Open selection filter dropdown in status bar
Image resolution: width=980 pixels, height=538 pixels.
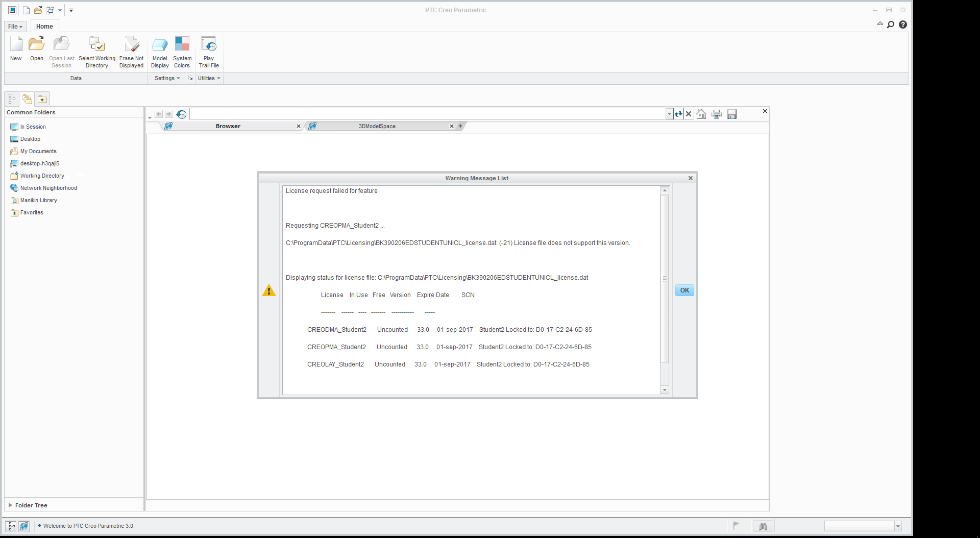point(898,526)
